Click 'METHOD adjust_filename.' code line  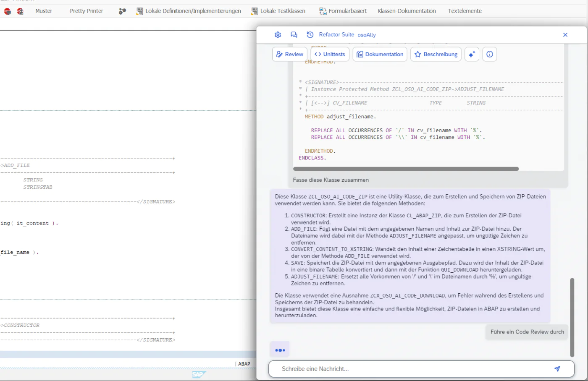click(340, 117)
